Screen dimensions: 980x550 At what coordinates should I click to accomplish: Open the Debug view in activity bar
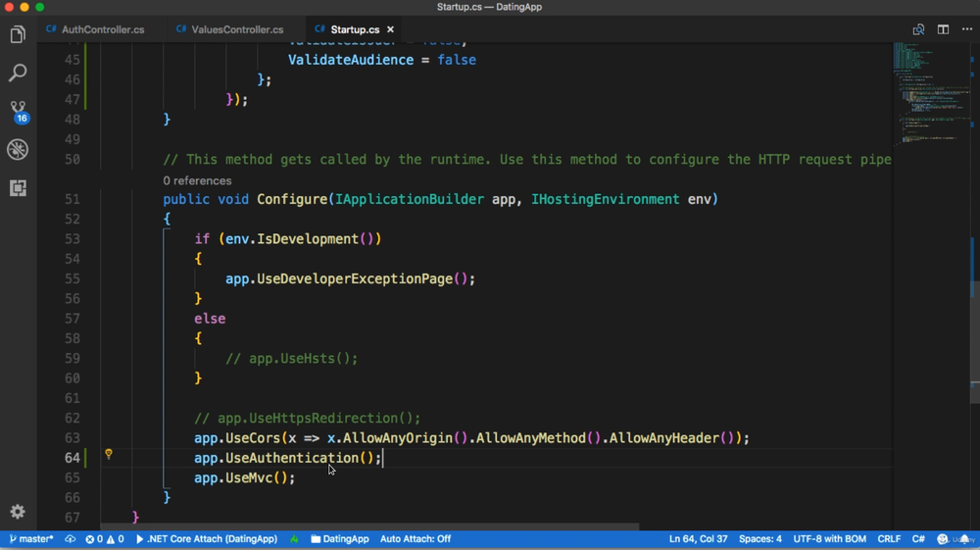[18, 149]
